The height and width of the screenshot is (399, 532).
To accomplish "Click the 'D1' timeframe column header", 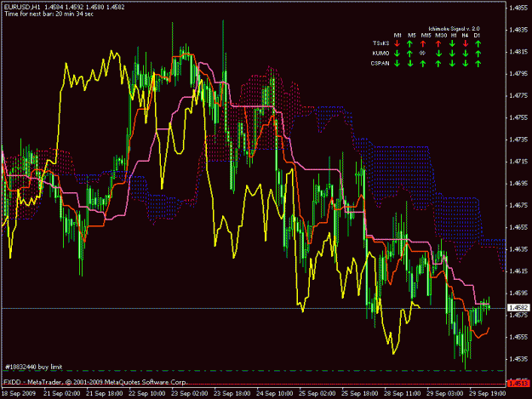I will [x=477, y=35].
